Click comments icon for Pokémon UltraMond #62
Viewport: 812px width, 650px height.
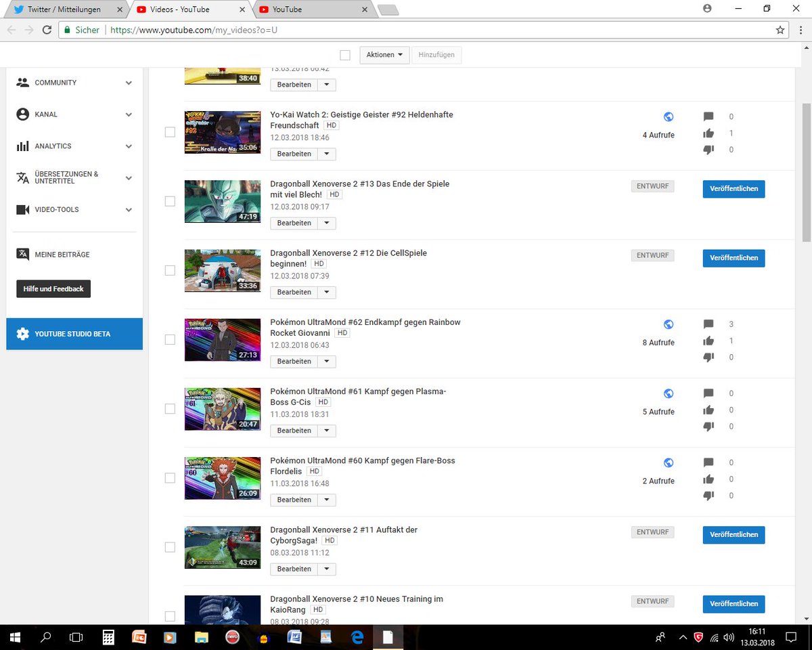click(708, 324)
